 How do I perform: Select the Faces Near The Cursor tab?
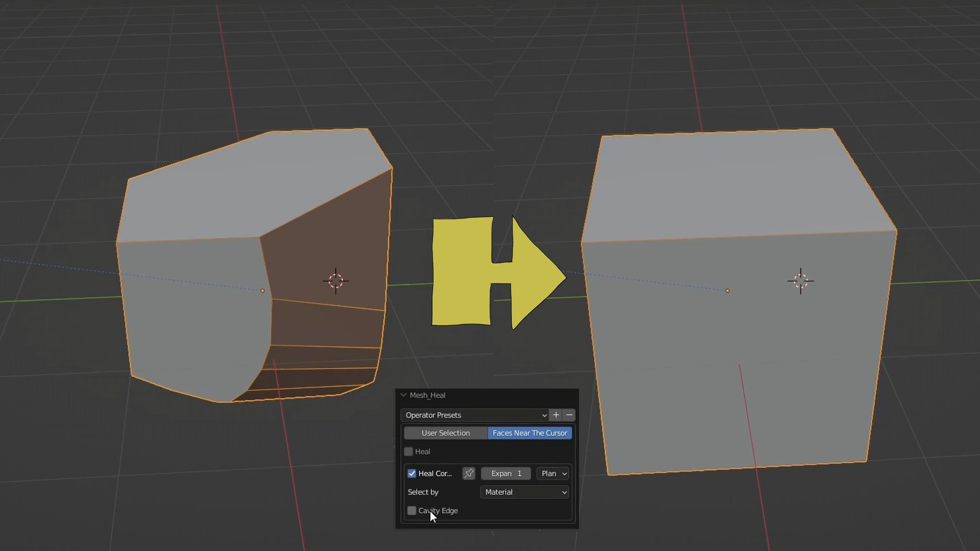[x=529, y=433]
